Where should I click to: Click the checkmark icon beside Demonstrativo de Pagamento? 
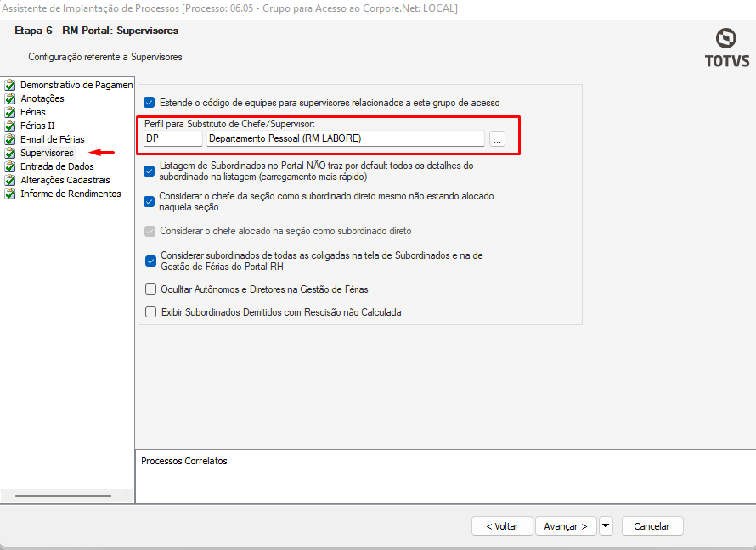click(x=10, y=85)
